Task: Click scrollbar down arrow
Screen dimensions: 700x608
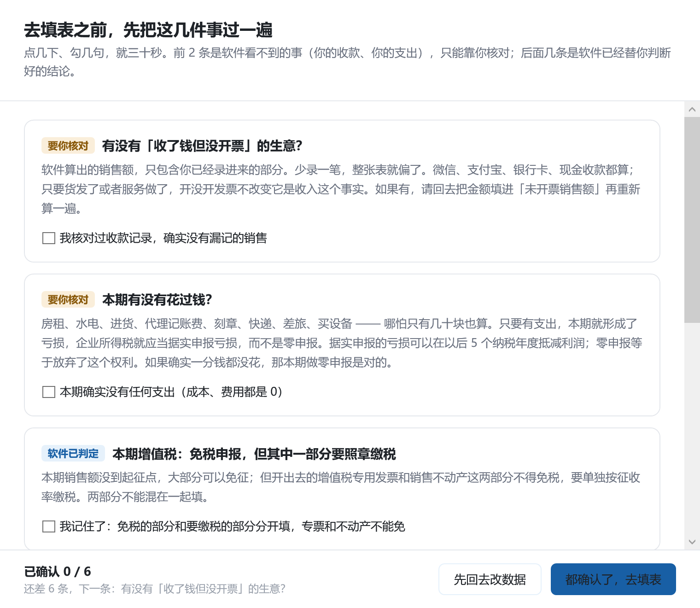Action: point(692,542)
